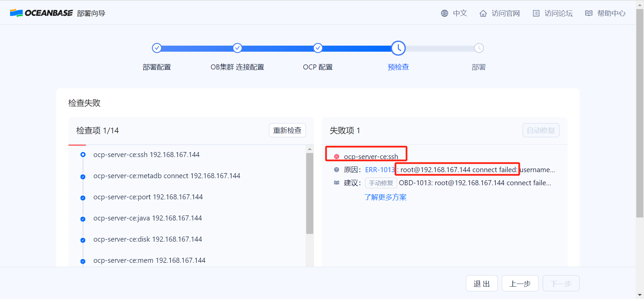Click the 部署向导 title text
This screenshot has height=299, width=644.
[91, 13]
